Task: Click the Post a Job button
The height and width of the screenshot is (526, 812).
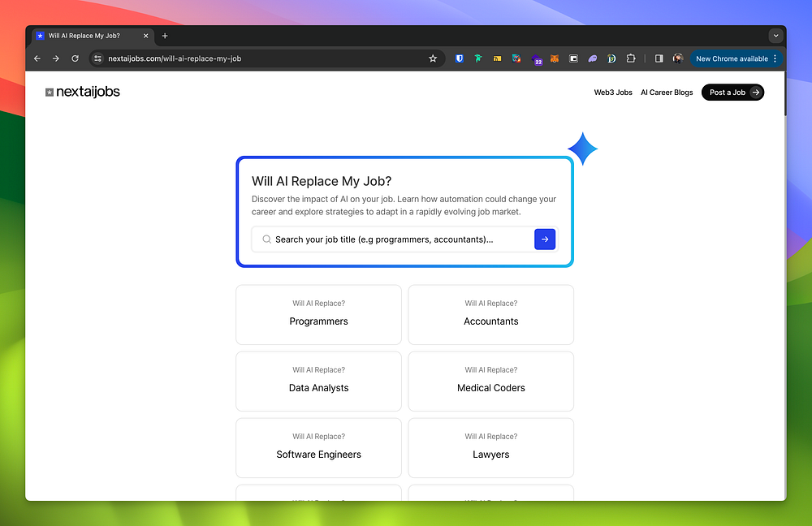Action: click(x=732, y=93)
